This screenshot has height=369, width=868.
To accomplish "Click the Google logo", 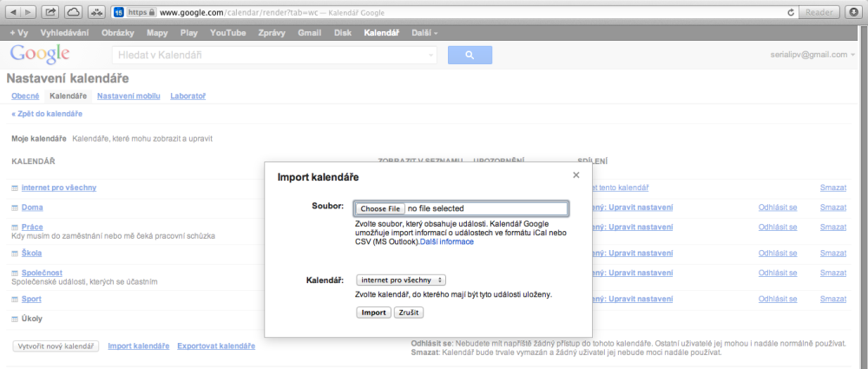I will [39, 54].
